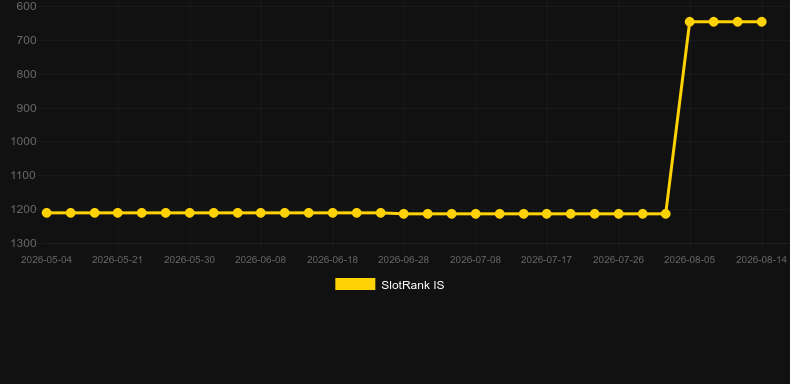Click the 2026-07-08 x-axis date label

pyautogui.click(x=475, y=260)
